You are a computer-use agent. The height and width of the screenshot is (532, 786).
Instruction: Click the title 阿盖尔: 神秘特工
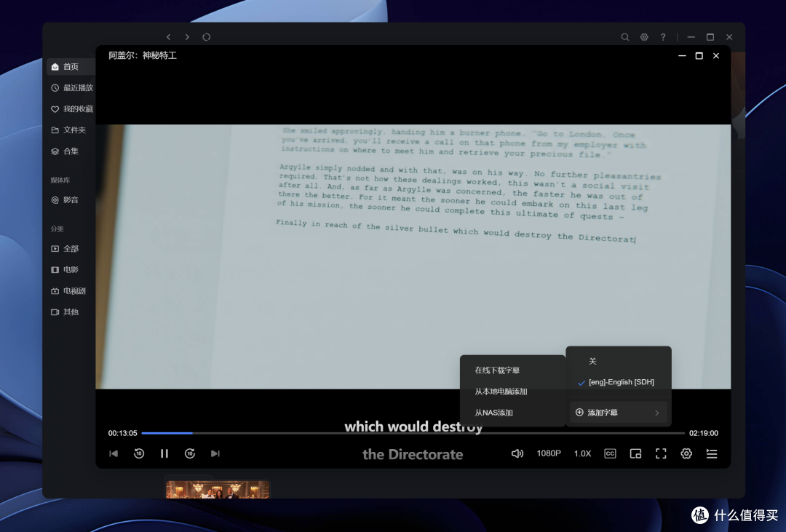143,55
